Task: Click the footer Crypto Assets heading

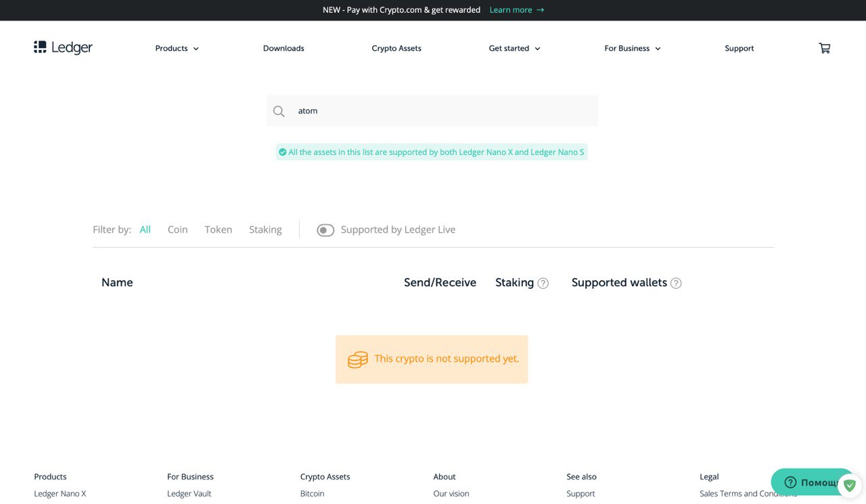Action: [325, 477]
